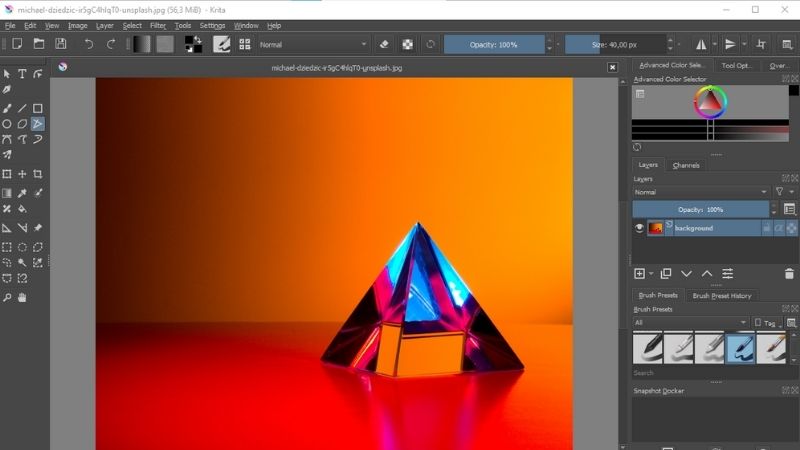Select the Move tool
The height and width of the screenshot is (450, 800).
point(22,174)
